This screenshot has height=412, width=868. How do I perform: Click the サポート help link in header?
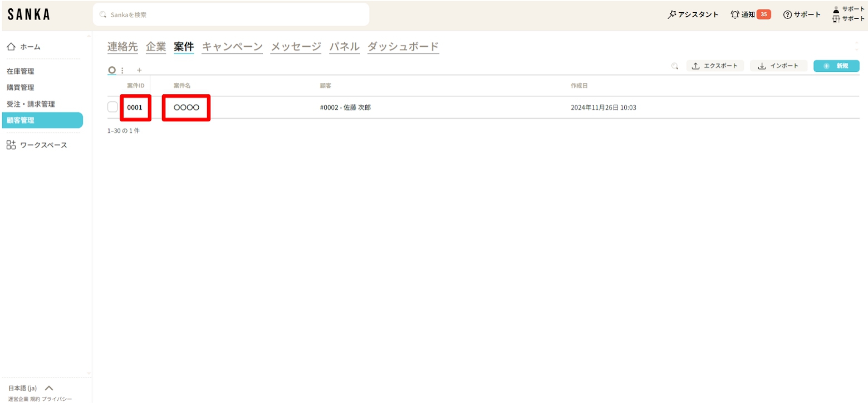pos(802,14)
